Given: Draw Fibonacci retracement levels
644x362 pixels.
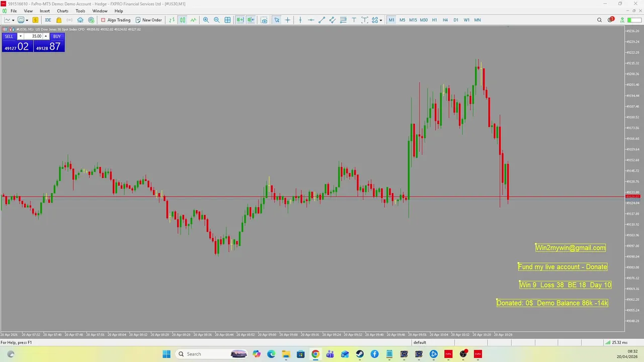Looking at the screenshot, I should (x=343, y=20).
